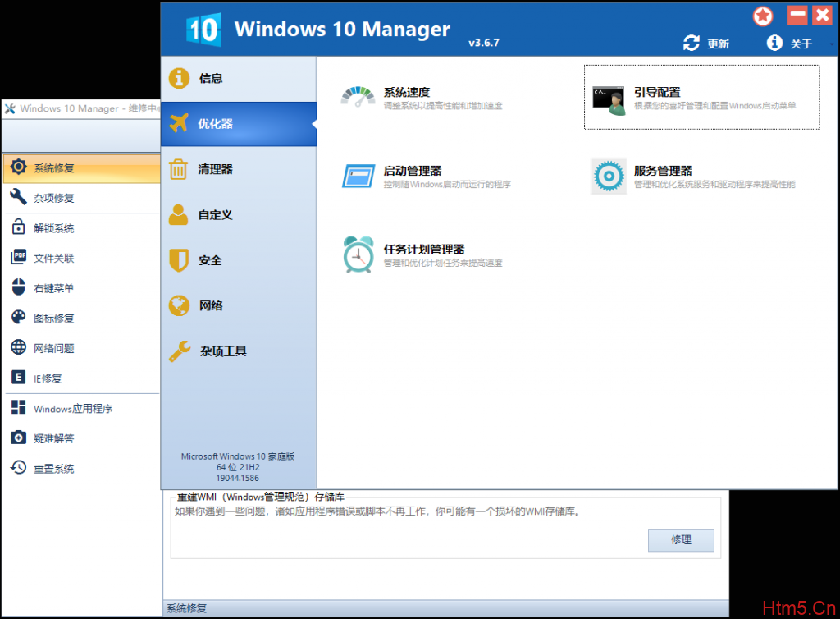Open the 清理器 section
The height and width of the screenshot is (619, 840).
pyautogui.click(x=239, y=169)
